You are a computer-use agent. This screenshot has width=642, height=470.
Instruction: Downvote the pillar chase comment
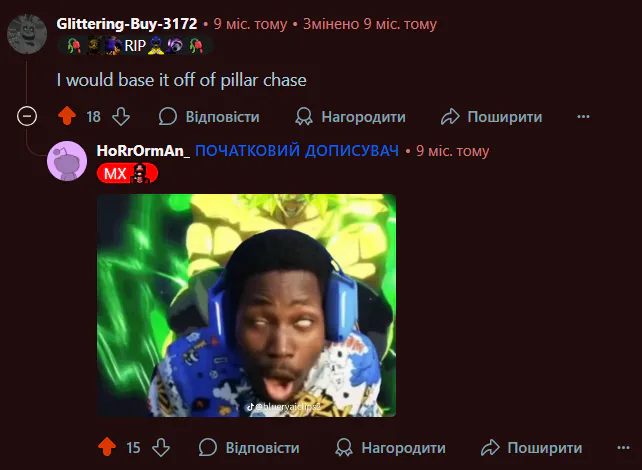121,117
